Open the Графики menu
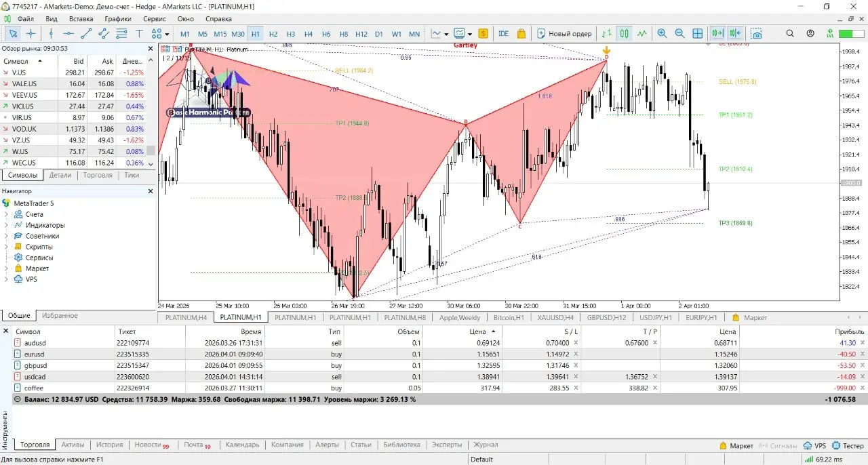Screen dimensions: 868x465 click(118, 19)
